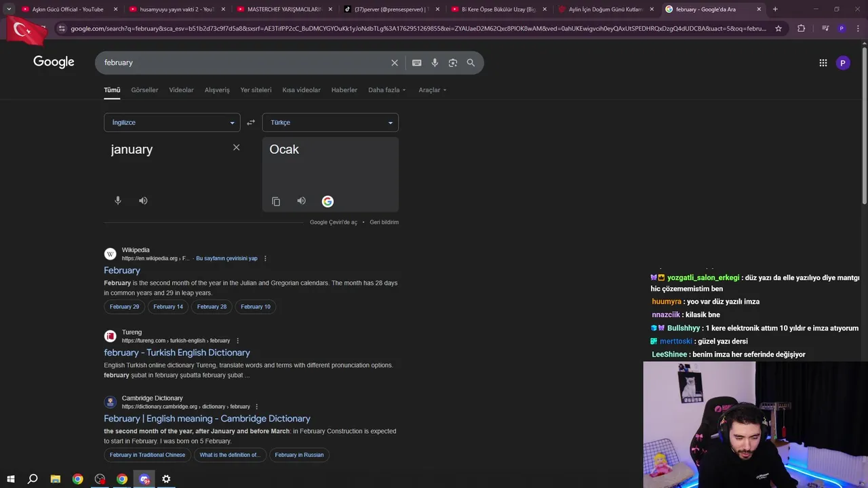Screen dimensions: 868x488
Task: Start voice search with the microphone icon
Action: 435,62
